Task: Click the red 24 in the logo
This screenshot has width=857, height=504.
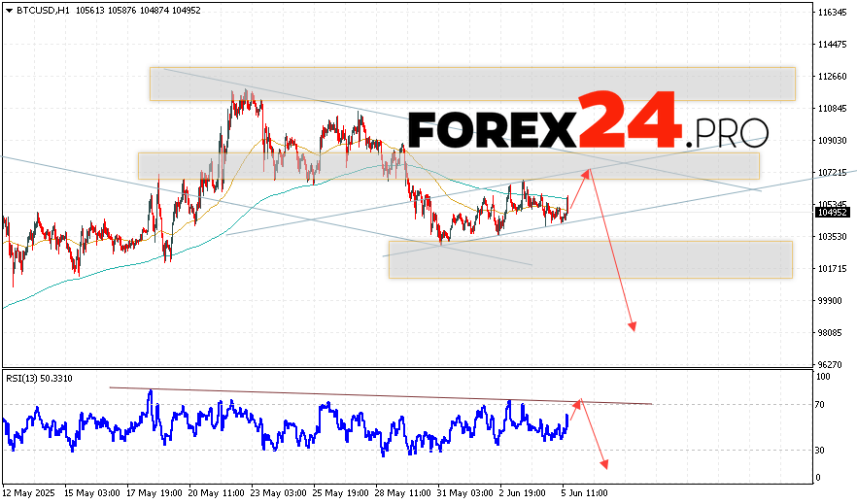Action: [x=624, y=121]
